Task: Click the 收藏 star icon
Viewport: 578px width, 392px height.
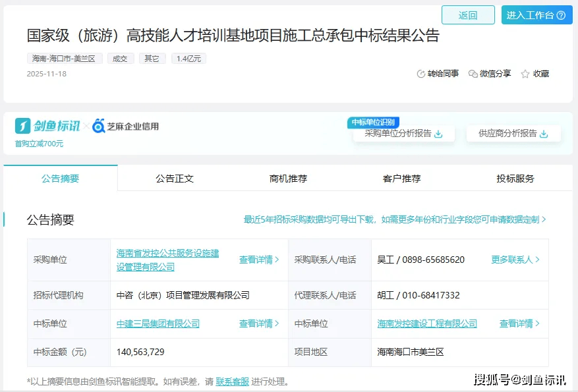Action: click(525, 74)
